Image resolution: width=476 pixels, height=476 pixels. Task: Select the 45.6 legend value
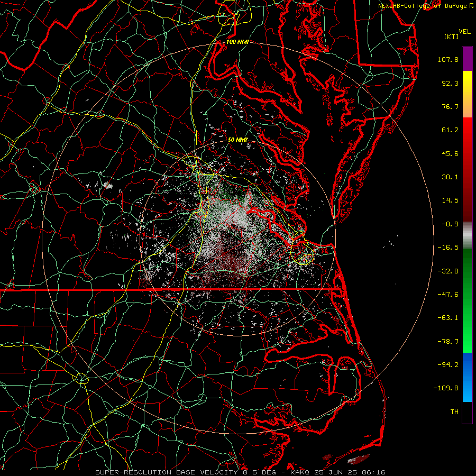tap(450, 153)
